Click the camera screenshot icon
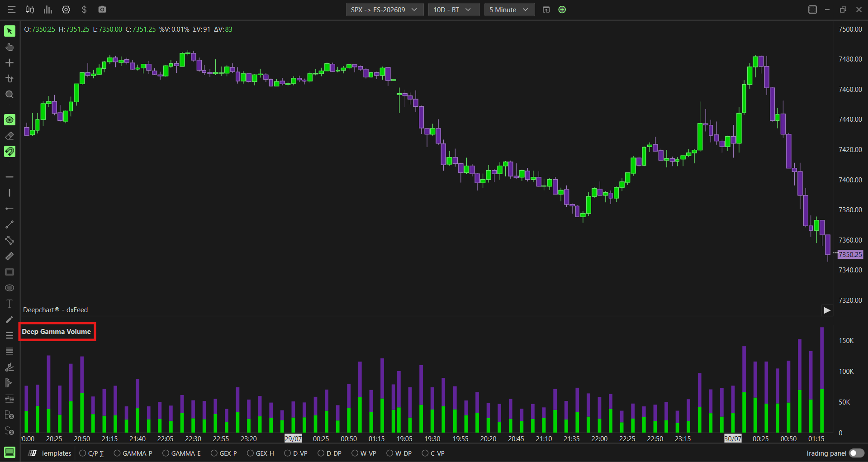Viewport: 868px width, 462px height. click(x=102, y=10)
